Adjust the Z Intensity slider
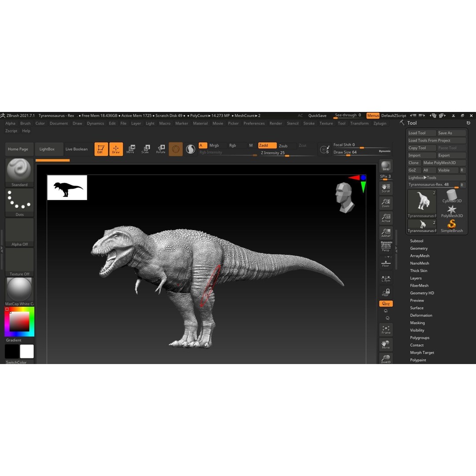The height and width of the screenshot is (476, 476). pos(288,153)
